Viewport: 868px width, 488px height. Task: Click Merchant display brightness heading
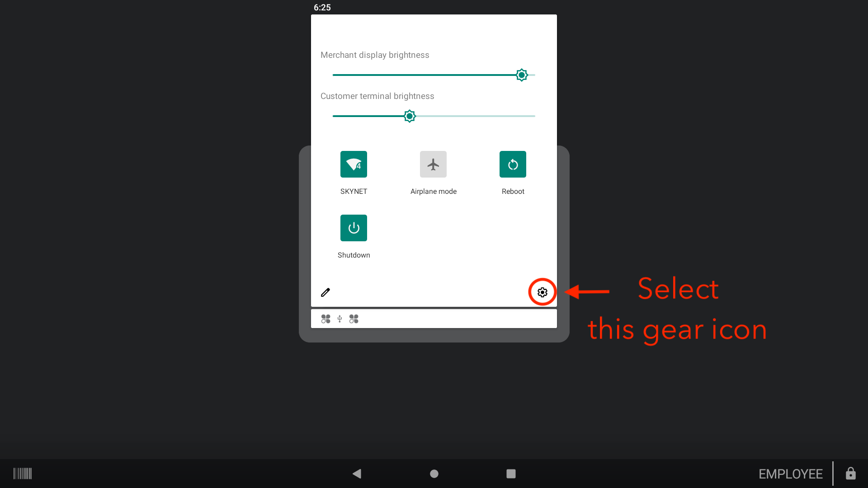coord(375,55)
